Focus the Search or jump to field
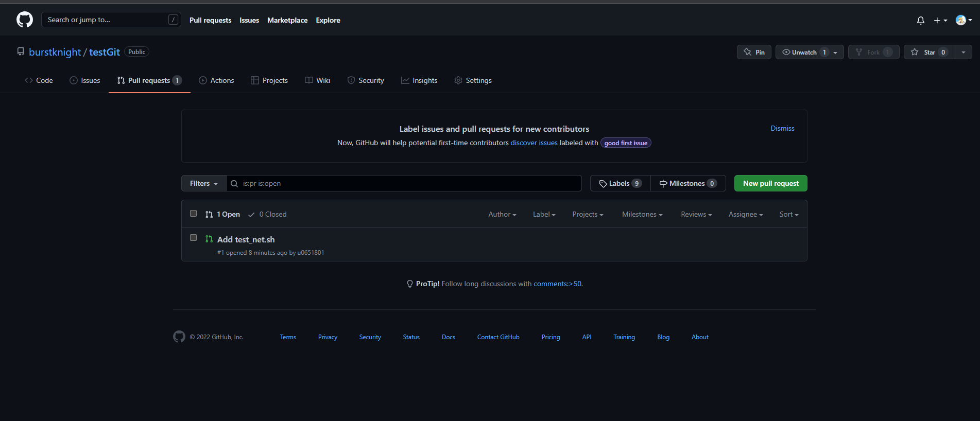The image size is (980, 421). [x=111, y=20]
